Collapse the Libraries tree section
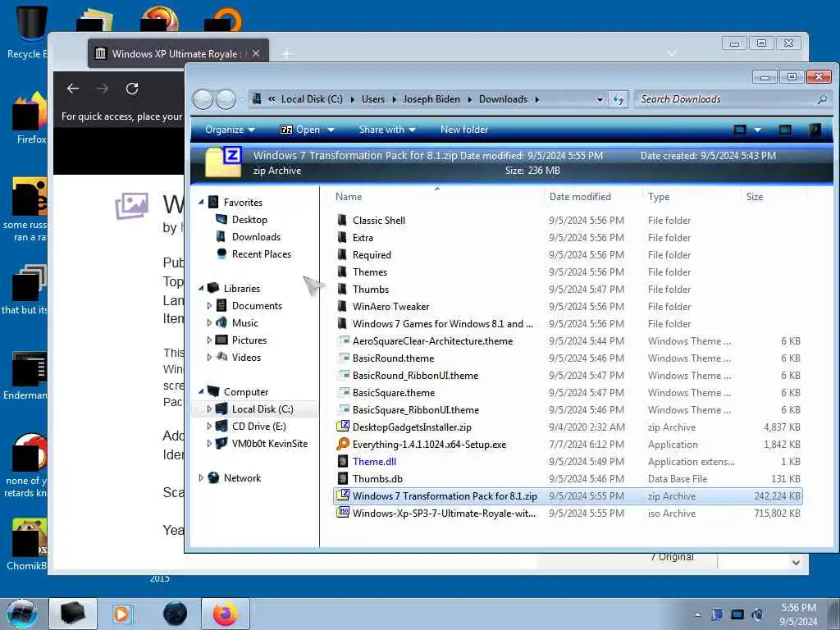The height and width of the screenshot is (630, 840). tap(201, 288)
